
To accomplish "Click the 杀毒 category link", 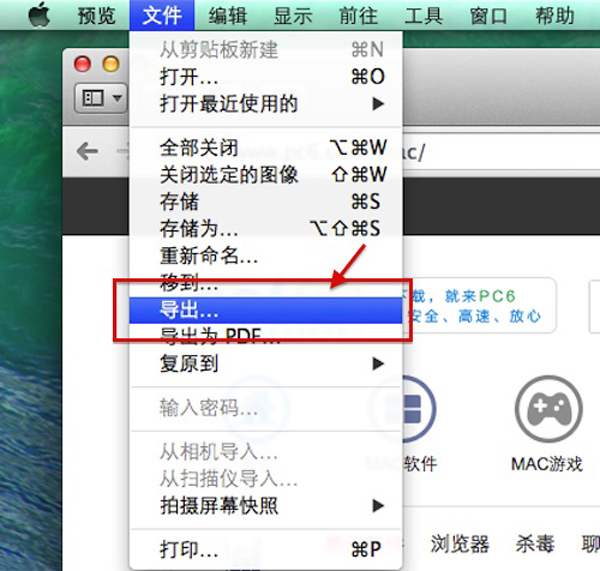I will point(535,543).
